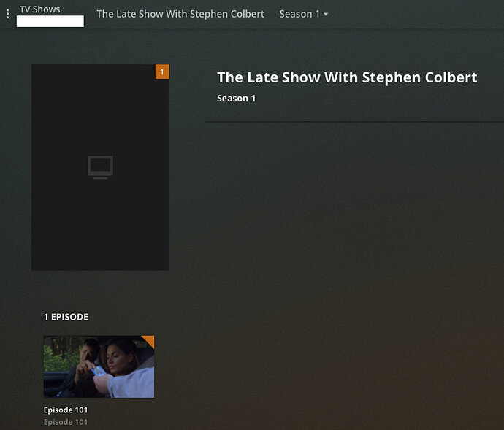Open the three-dot library menu
Viewport: 504px width, 430px height.
point(8,14)
